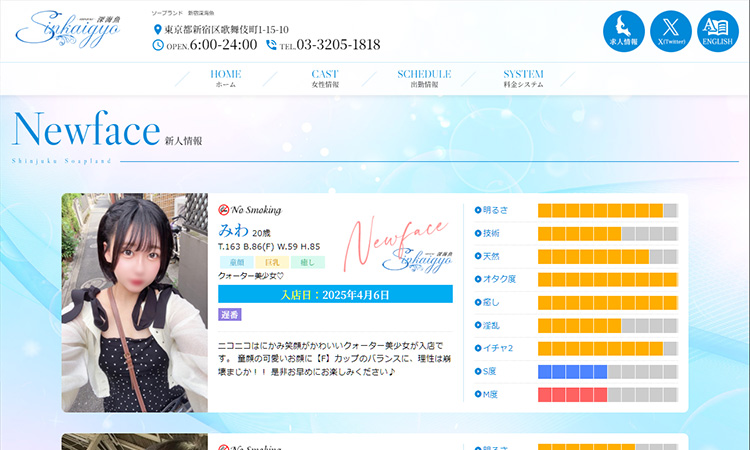Open the みわ profile photo

135,303
